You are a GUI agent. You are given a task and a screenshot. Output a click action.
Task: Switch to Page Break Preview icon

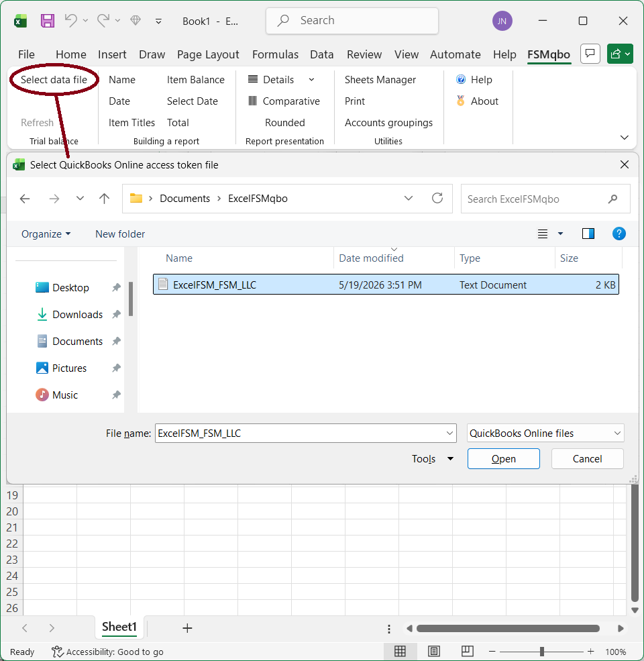468,652
